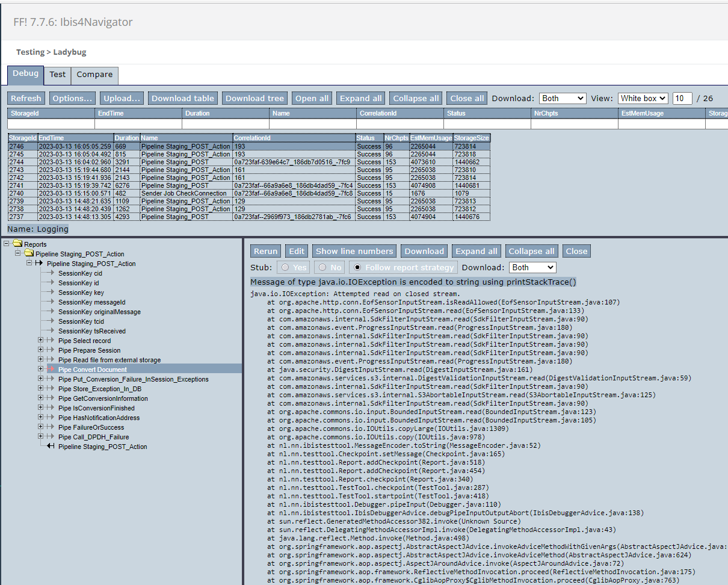Click the arrow icon beside SessionKey originalMessage

51,312
